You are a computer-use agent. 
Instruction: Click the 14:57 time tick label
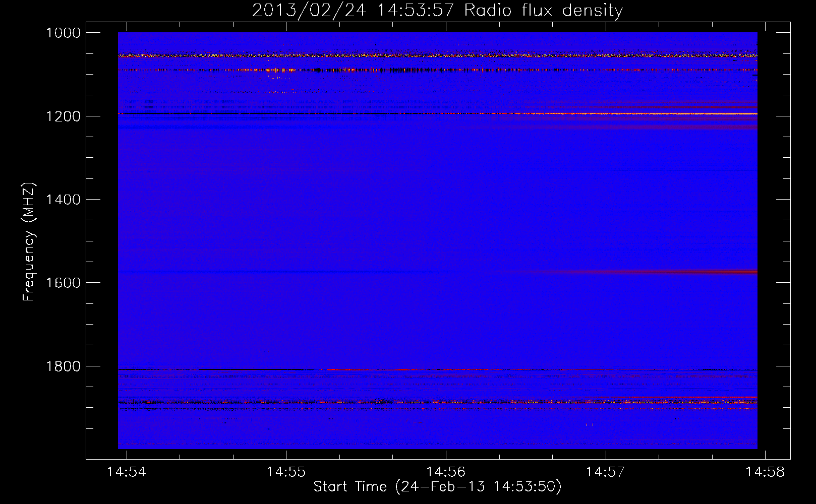(x=605, y=472)
